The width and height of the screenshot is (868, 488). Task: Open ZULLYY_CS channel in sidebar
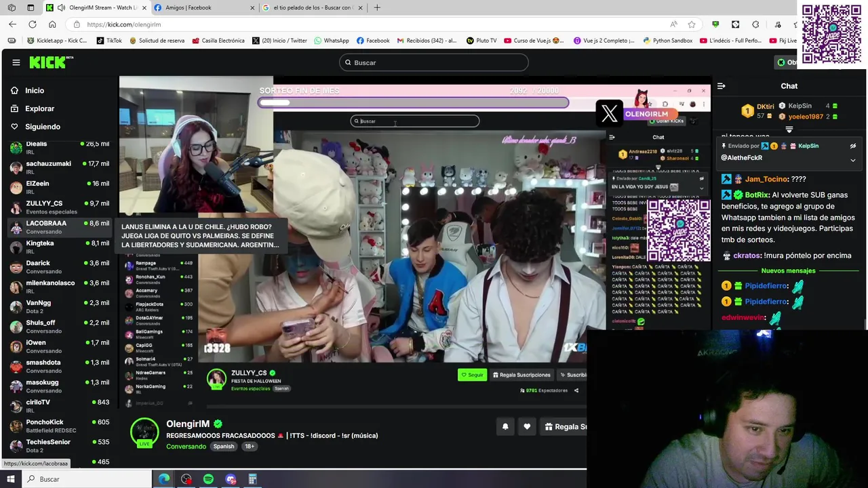(x=59, y=207)
